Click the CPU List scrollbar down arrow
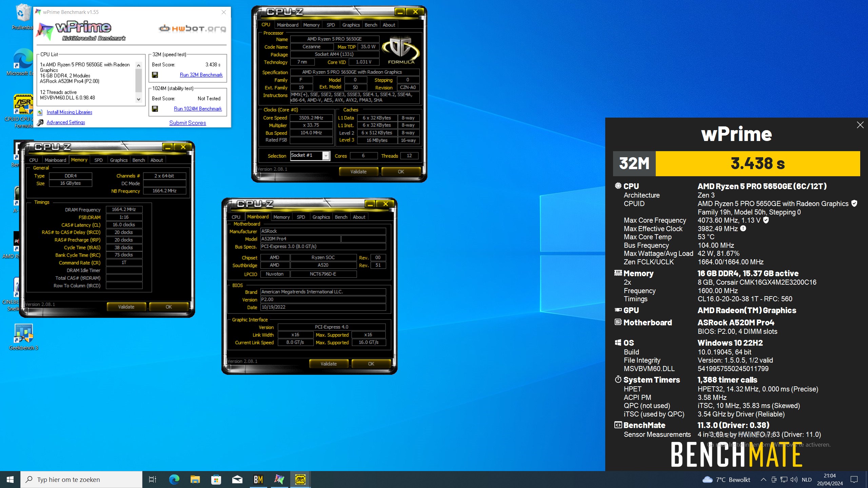 pyautogui.click(x=138, y=99)
